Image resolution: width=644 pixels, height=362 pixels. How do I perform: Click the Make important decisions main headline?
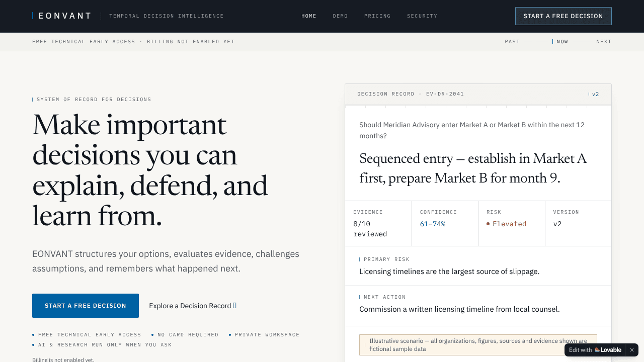click(150, 170)
